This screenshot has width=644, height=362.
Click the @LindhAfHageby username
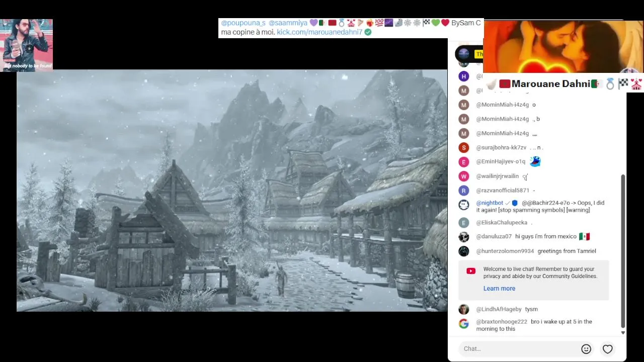click(499, 310)
